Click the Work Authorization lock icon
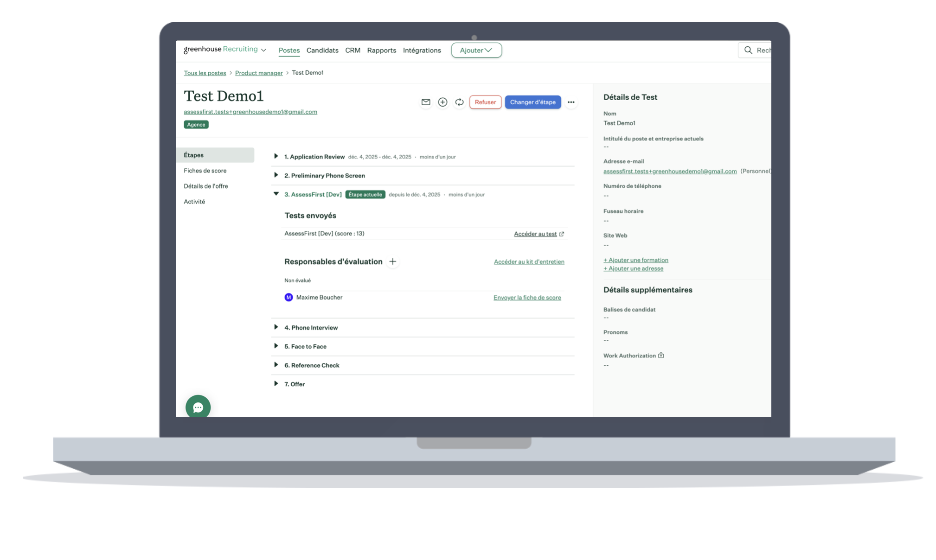The height and width of the screenshot is (560, 936). (661, 356)
